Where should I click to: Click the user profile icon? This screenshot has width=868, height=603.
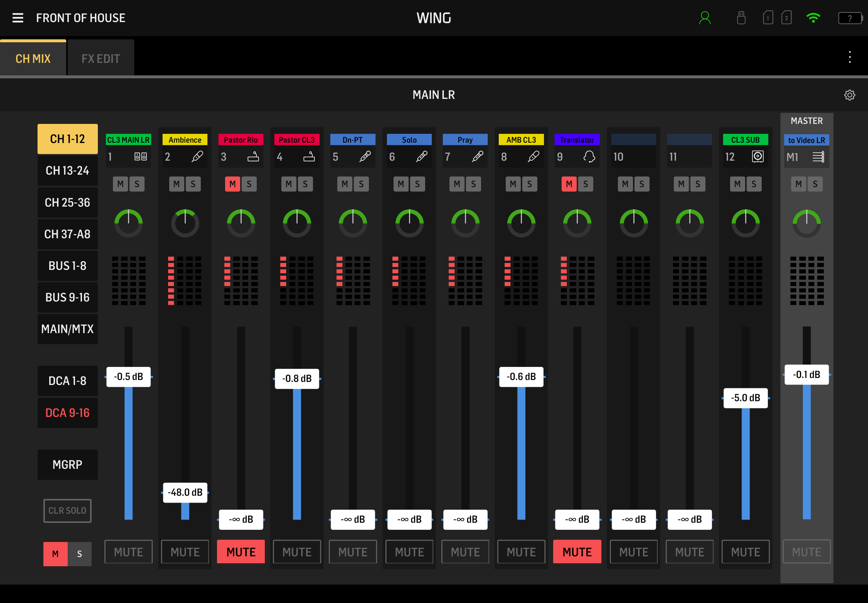tap(704, 18)
